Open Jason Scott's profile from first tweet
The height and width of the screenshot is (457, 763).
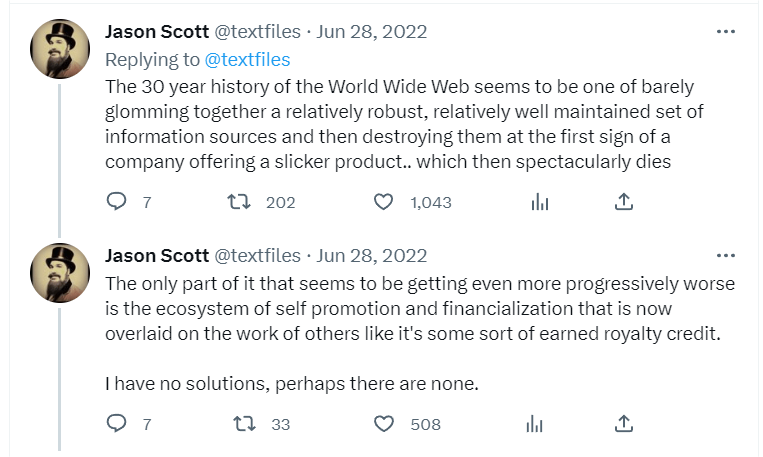coord(157,32)
